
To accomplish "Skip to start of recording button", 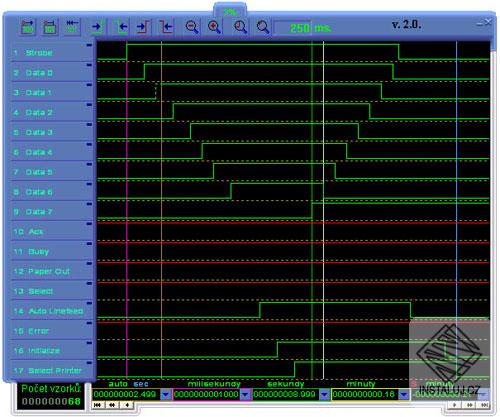I will coord(98,405).
